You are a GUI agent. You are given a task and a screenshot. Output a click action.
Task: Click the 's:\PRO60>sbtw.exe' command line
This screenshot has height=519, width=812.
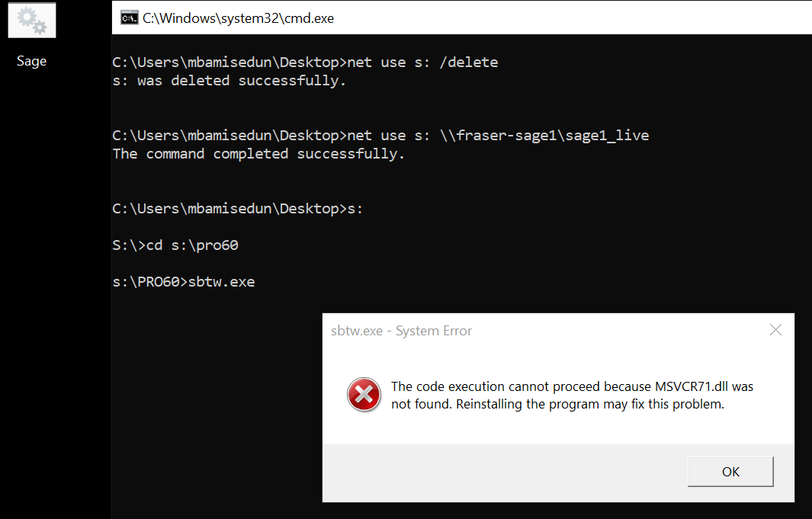click(183, 282)
